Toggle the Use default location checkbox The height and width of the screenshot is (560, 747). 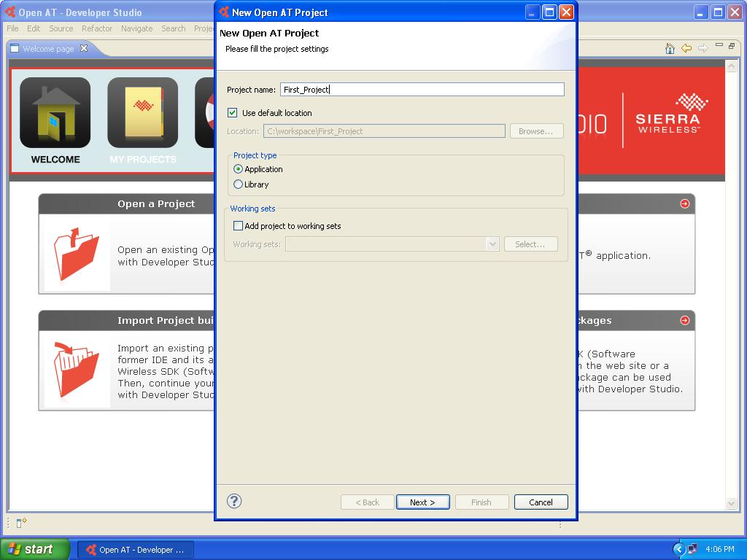(233, 113)
